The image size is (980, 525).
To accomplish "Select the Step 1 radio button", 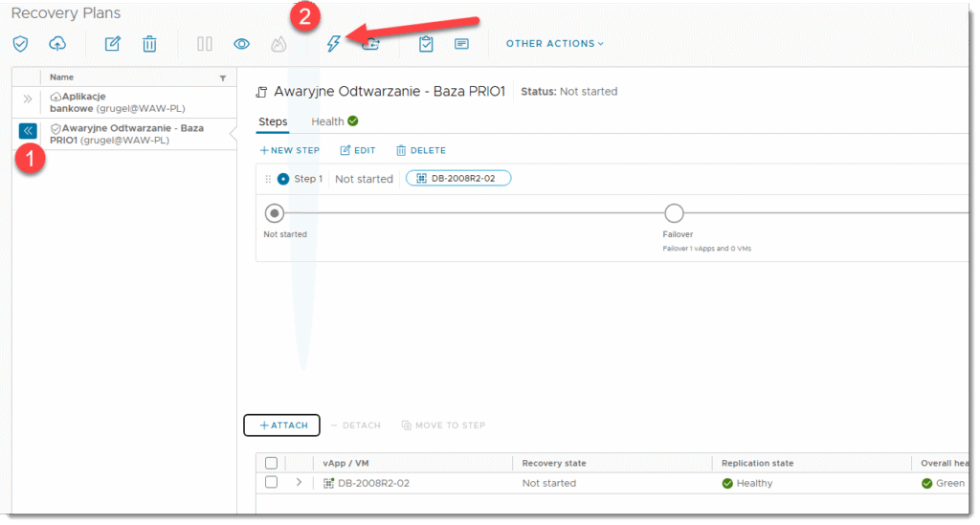I will point(283,179).
